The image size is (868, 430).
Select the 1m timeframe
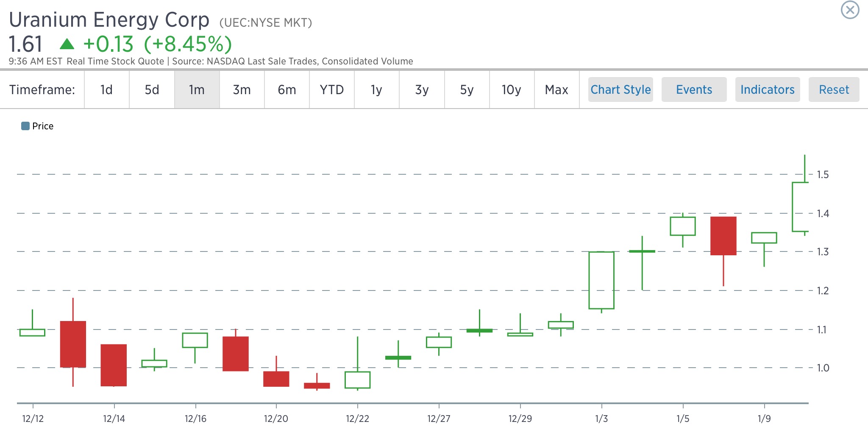pyautogui.click(x=197, y=89)
